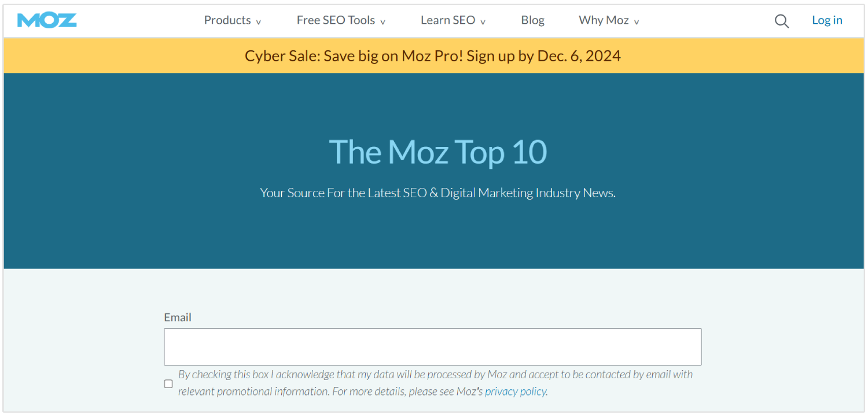868x417 pixels.
Task: Tick the data processing consent checkbox
Action: point(168,383)
